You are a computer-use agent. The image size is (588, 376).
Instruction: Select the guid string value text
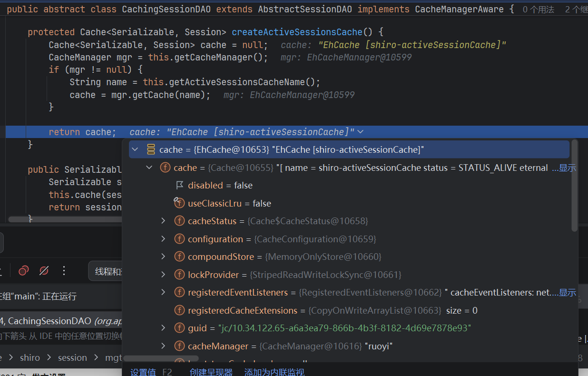[344, 328]
